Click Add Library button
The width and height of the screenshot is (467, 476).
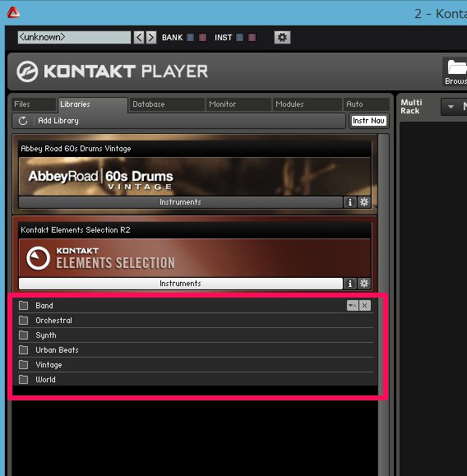[x=58, y=121]
